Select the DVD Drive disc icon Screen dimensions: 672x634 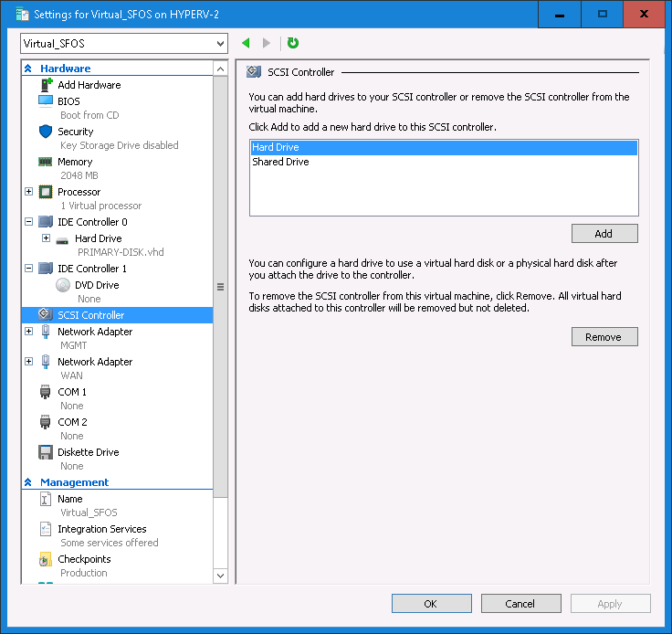62,285
